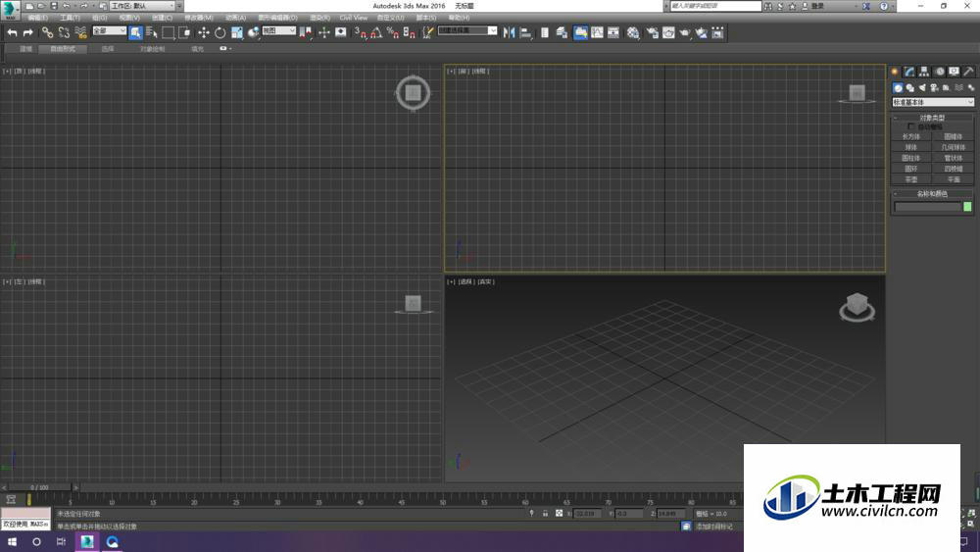Open the reference coordinate system dropdown 视图
The image size is (980, 552).
click(278, 30)
